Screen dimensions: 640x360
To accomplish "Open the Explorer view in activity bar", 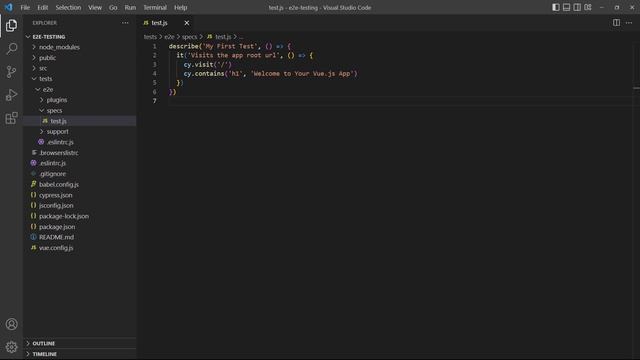I will tap(11, 25).
